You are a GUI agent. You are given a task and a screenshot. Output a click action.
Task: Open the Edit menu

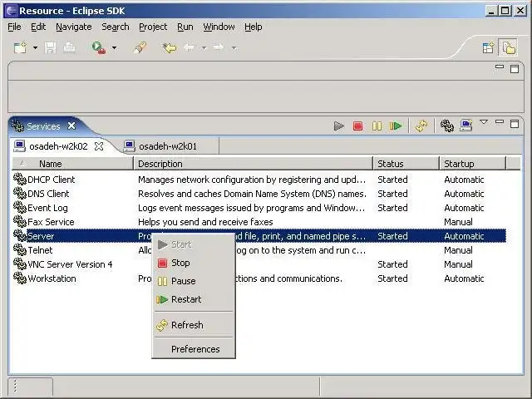(38, 27)
